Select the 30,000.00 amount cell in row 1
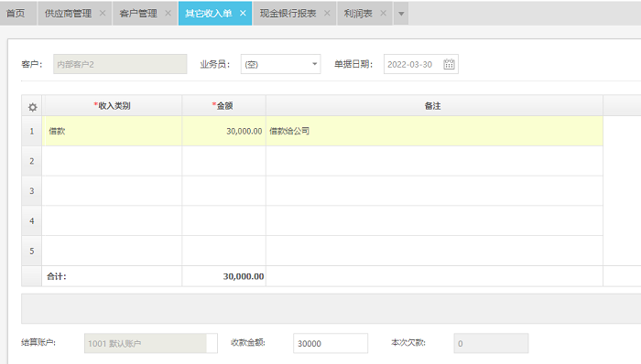This screenshot has height=364, width=641. [224, 131]
